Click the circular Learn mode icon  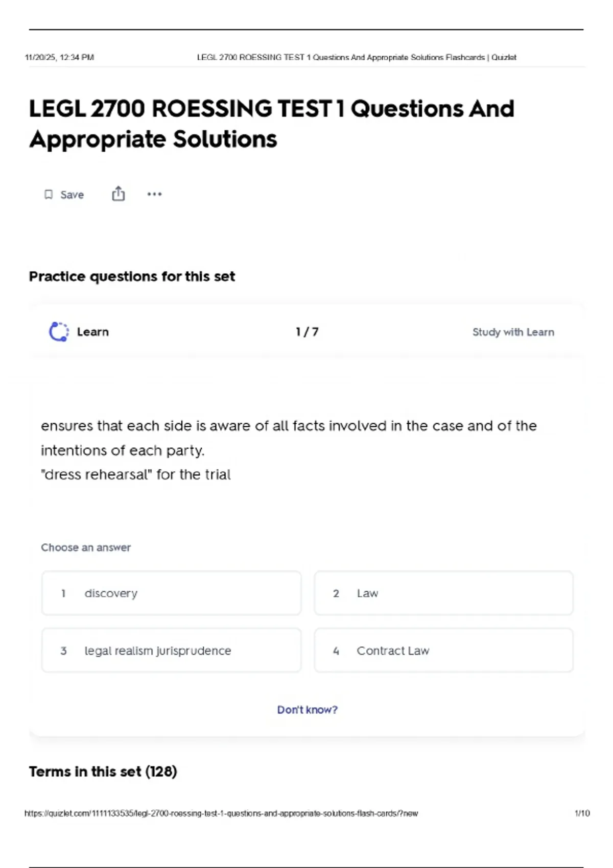pos(59,332)
